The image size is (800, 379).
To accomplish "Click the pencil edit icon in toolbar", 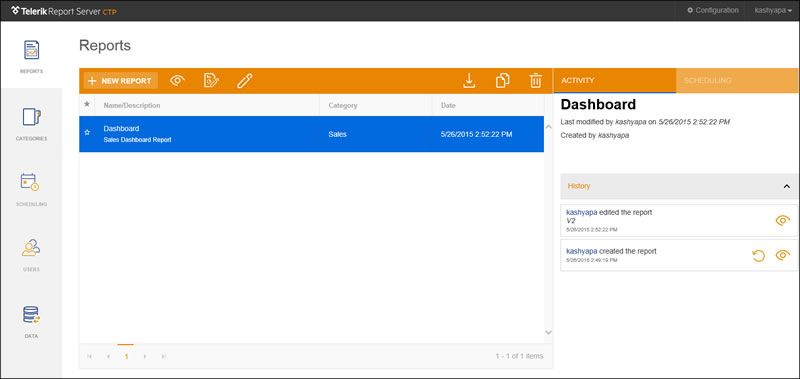I will [x=245, y=81].
